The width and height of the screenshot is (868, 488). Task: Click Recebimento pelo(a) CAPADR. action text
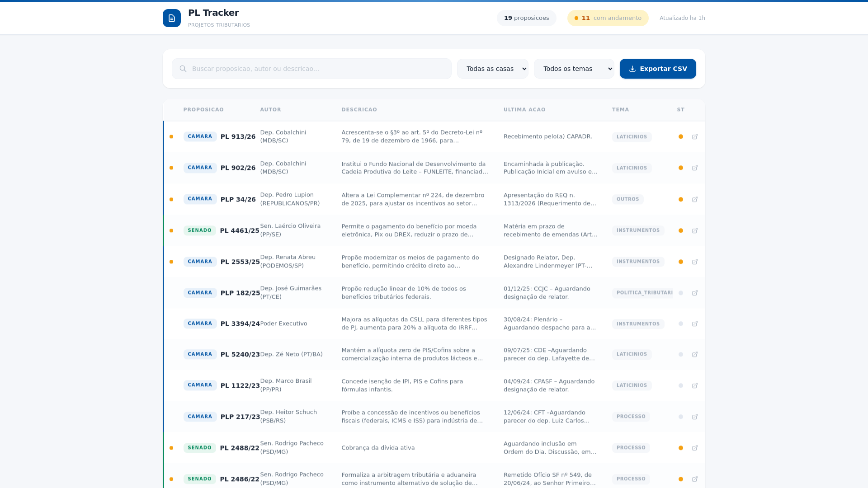coord(547,136)
